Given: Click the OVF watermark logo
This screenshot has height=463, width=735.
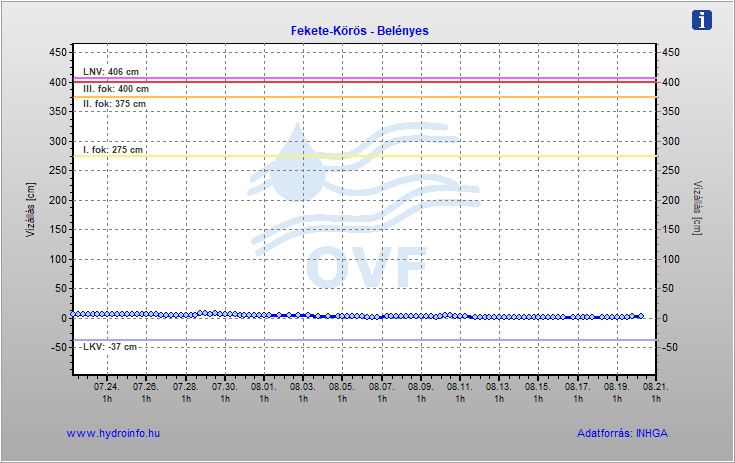Looking at the screenshot, I should coord(364,205).
